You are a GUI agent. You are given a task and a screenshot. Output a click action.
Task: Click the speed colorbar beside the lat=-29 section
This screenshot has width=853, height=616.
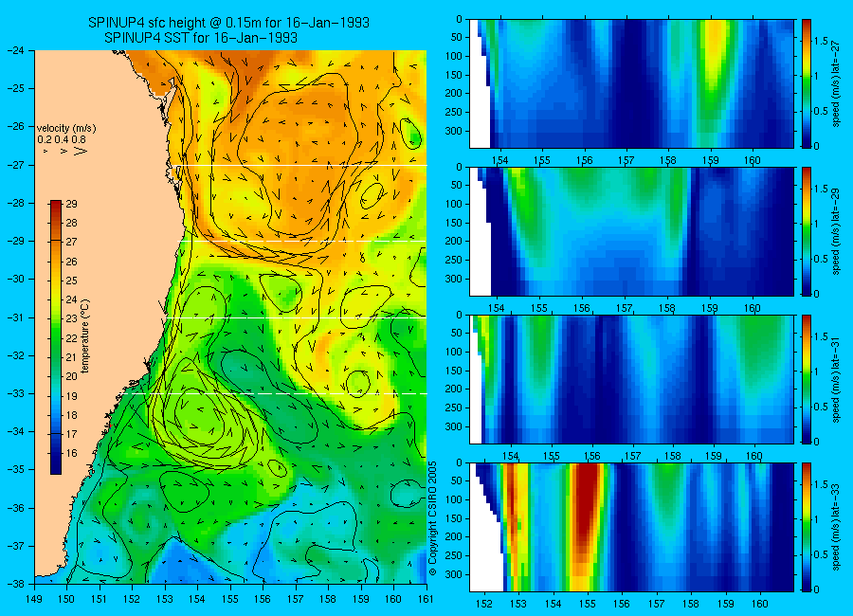tap(806, 231)
